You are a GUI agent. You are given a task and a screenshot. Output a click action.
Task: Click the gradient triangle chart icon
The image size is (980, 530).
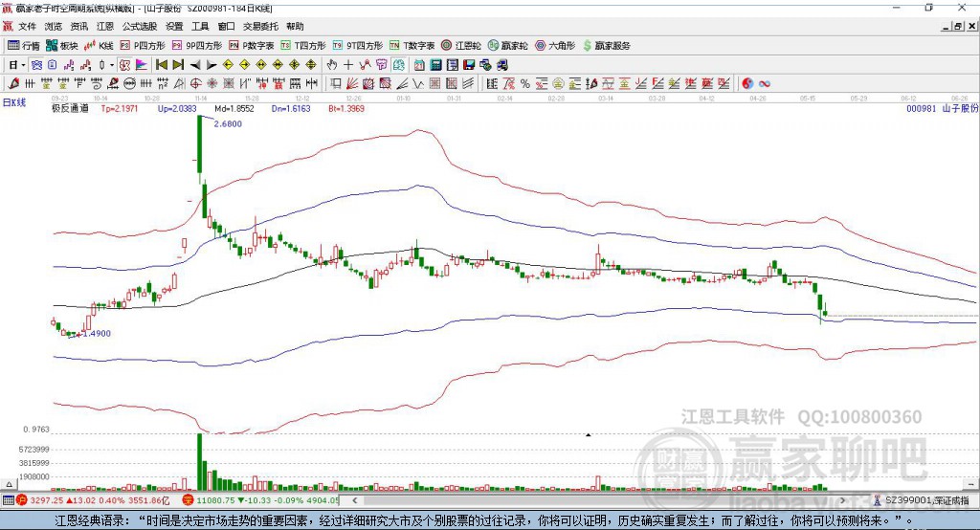coord(142,65)
